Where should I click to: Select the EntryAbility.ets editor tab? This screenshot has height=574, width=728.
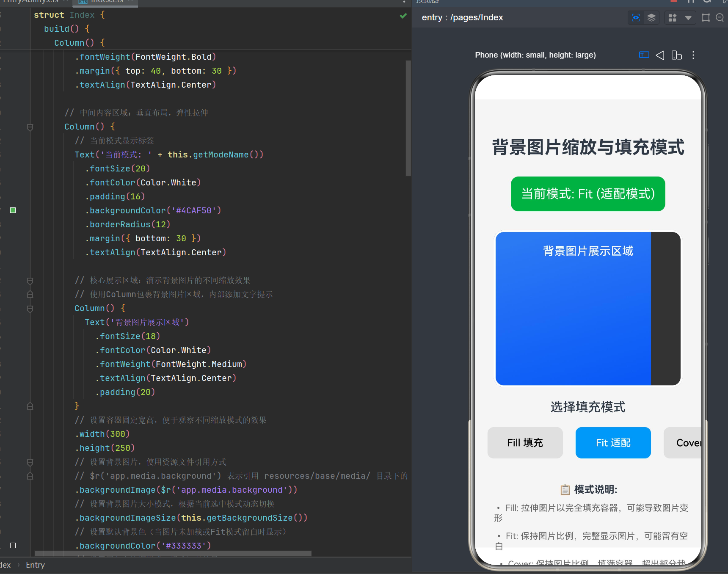click(34, 2)
